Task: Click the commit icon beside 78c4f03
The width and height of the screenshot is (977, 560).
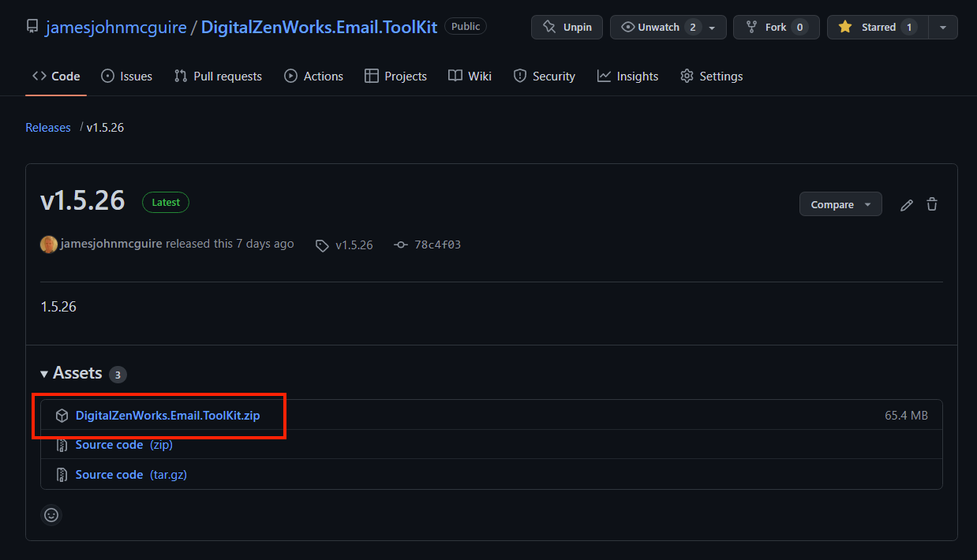Action: [400, 245]
